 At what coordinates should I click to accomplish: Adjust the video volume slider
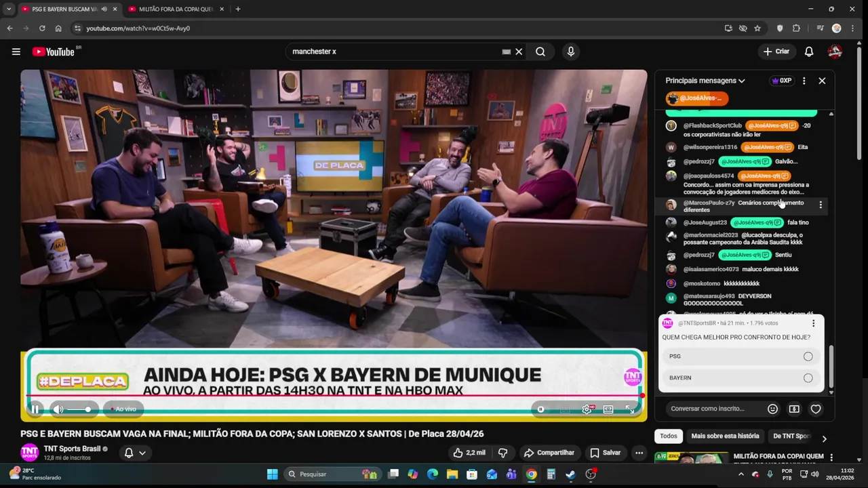(79, 409)
